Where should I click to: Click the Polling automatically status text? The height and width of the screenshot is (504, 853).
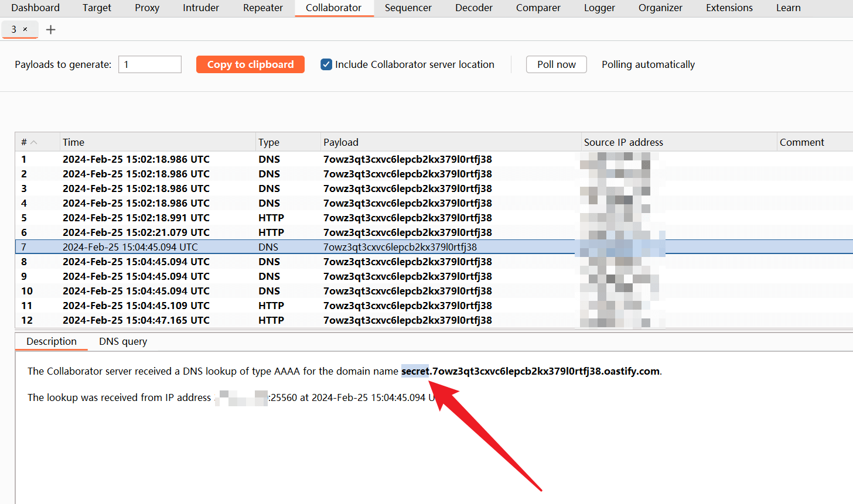coord(648,64)
